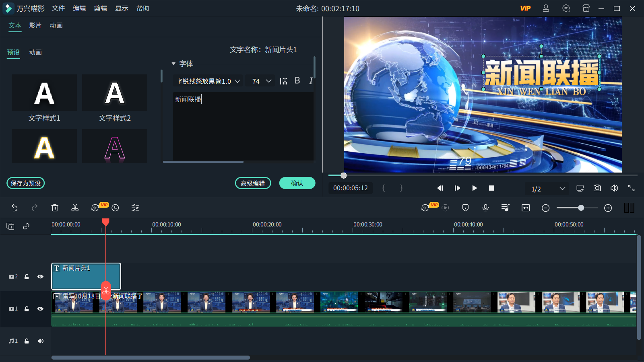This screenshot has width=644, height=362.
Task: Click the Delete clip trash icon
Action: coord(55,208)
